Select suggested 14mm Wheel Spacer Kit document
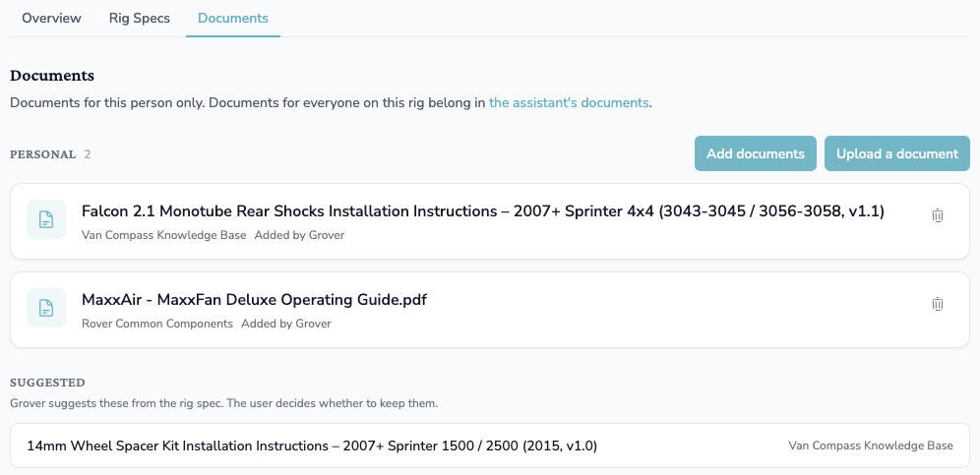The height and width of the screenshot is (475, 980). (x=490, y=445)
